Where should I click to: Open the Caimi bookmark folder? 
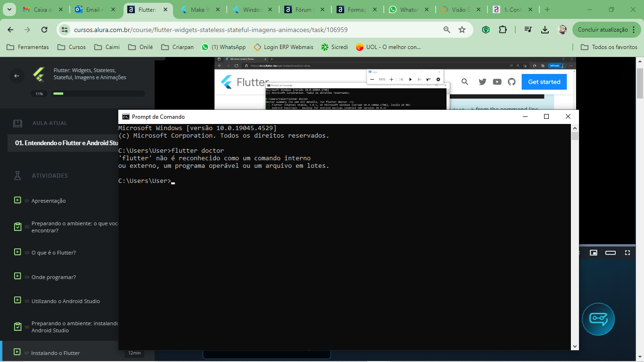point(107,47)
